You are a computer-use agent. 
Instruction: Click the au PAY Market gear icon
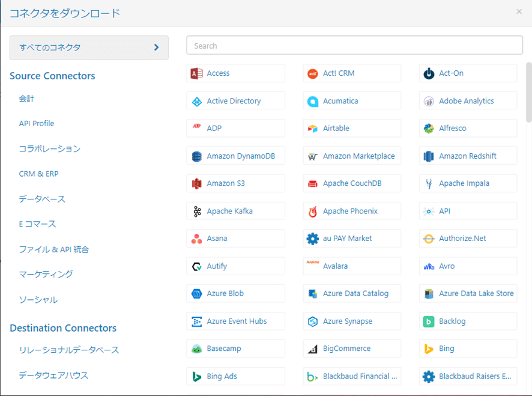pos(312,239)
